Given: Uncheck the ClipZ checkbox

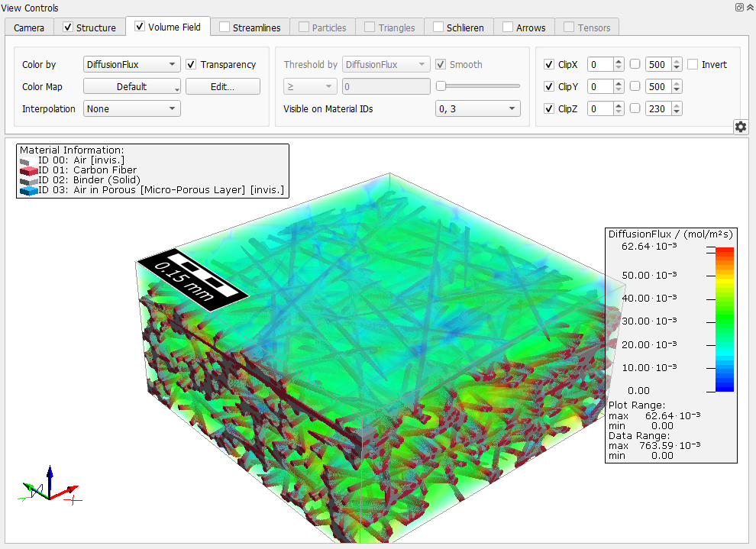Looking at the screenshot, I should pos(548,108).
